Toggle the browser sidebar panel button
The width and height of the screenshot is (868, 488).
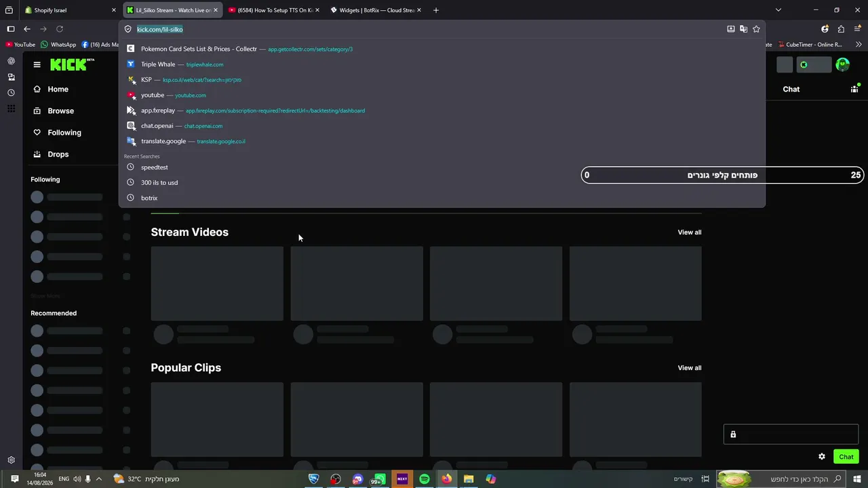coord(10,29)
